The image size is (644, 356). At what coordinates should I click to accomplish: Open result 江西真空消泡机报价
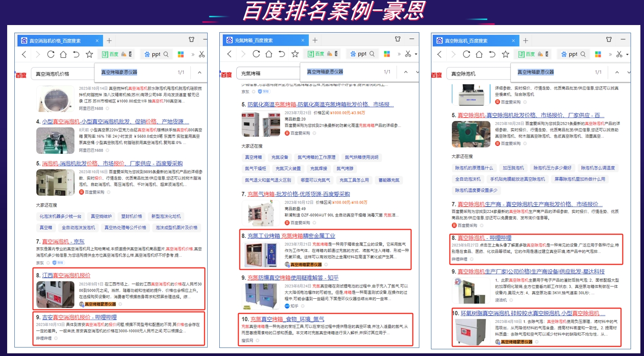[x=66, y=275]
